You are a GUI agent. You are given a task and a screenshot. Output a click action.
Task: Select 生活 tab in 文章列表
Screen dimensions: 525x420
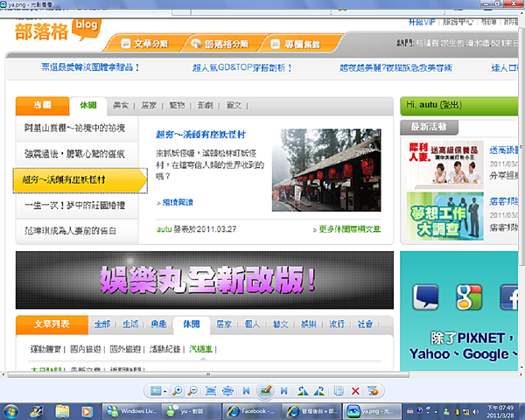point(130,325)
